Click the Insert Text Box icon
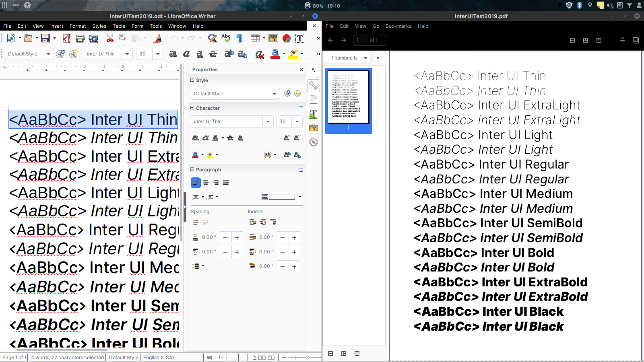Viewport: 644px width, 362px height. tap(300, 38)
